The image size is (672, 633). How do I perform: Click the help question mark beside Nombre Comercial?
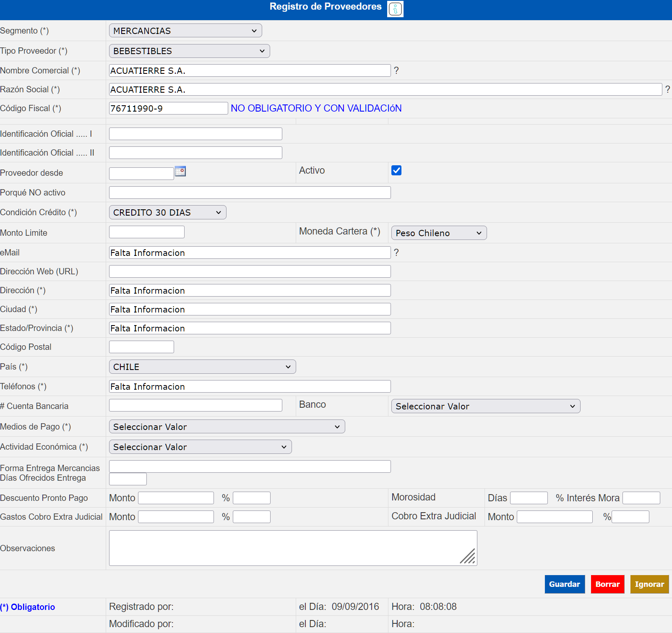396,70
